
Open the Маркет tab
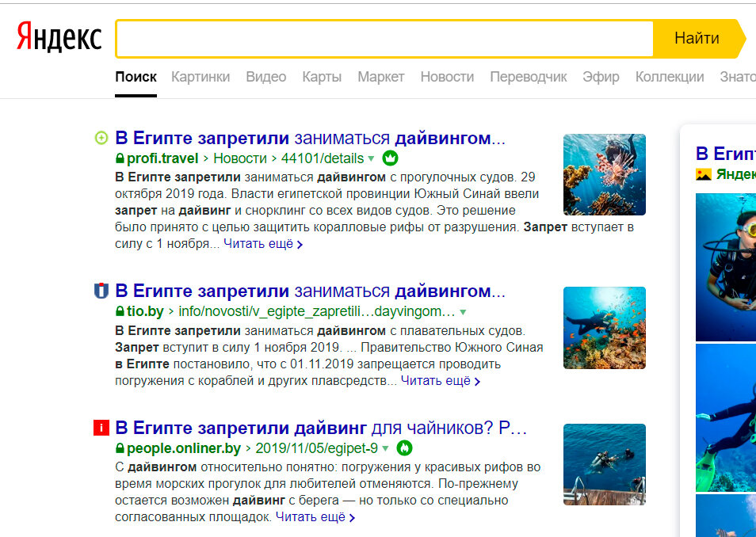[381, 77]
